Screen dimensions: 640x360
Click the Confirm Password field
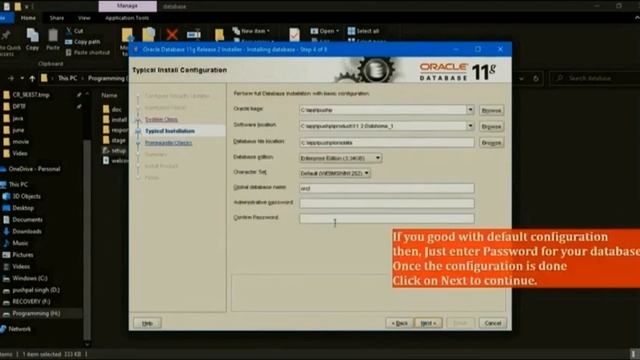(387, 218)
